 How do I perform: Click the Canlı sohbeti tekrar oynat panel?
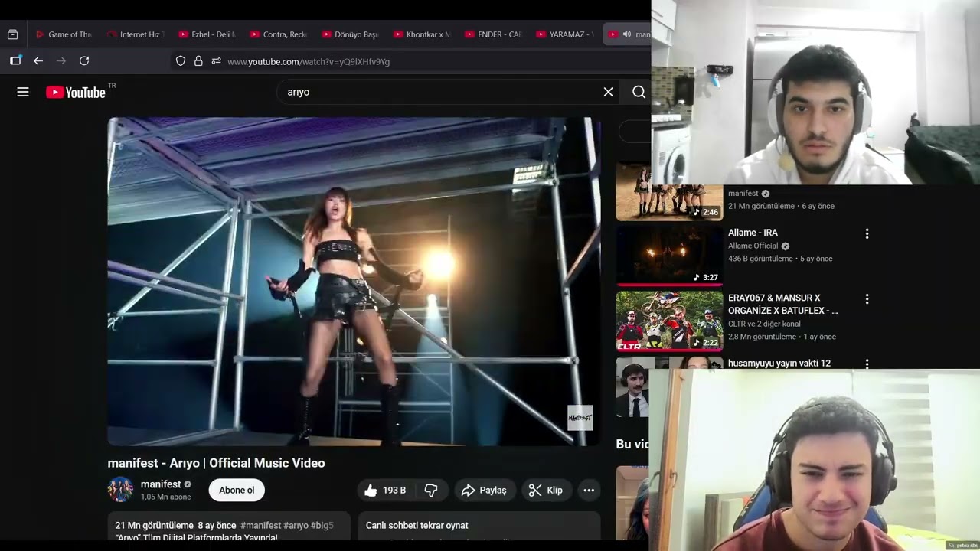(x=479, y=526)
